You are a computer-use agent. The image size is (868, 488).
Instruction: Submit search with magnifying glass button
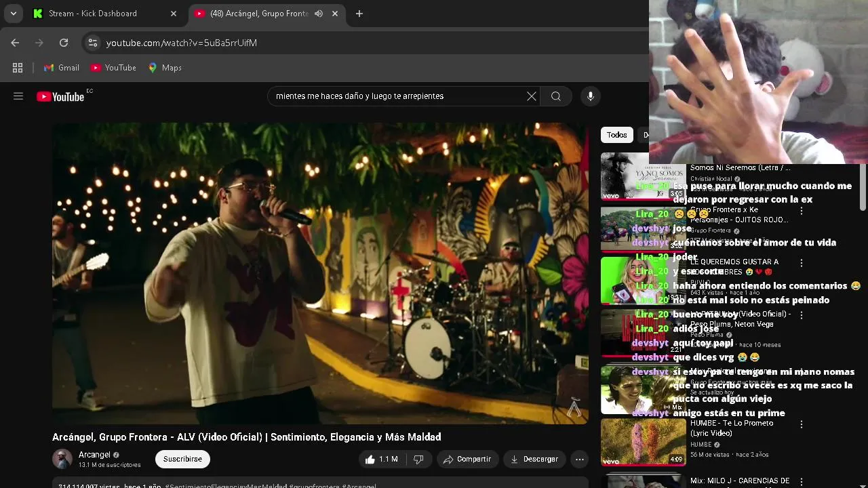[x=556, y=96]
